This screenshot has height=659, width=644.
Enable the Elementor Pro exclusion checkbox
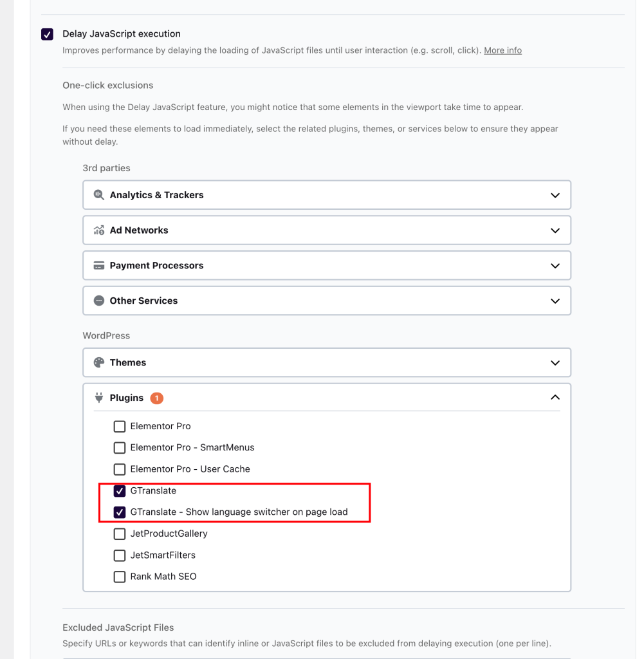click(x=119, y=427)
